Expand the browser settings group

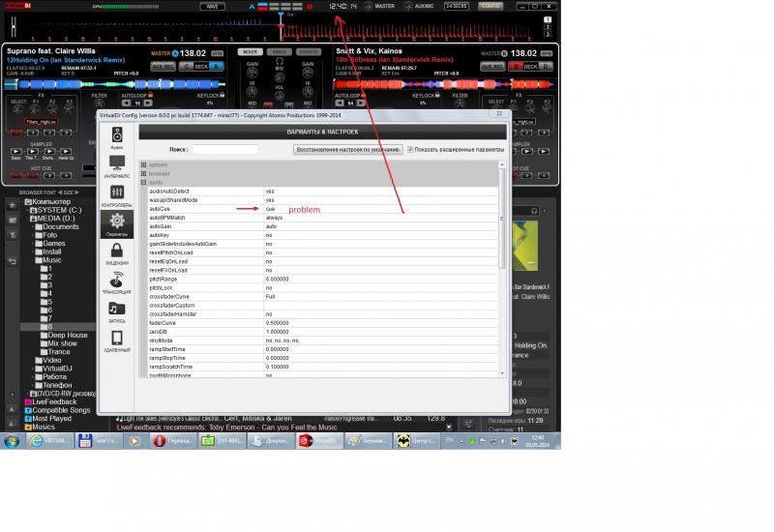click(143, 174)
